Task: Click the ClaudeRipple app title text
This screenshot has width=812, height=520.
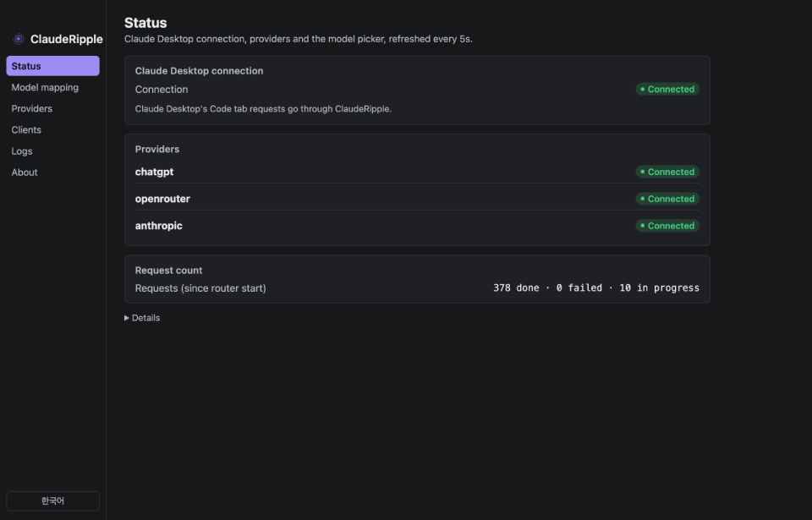Action: [66, 39]
